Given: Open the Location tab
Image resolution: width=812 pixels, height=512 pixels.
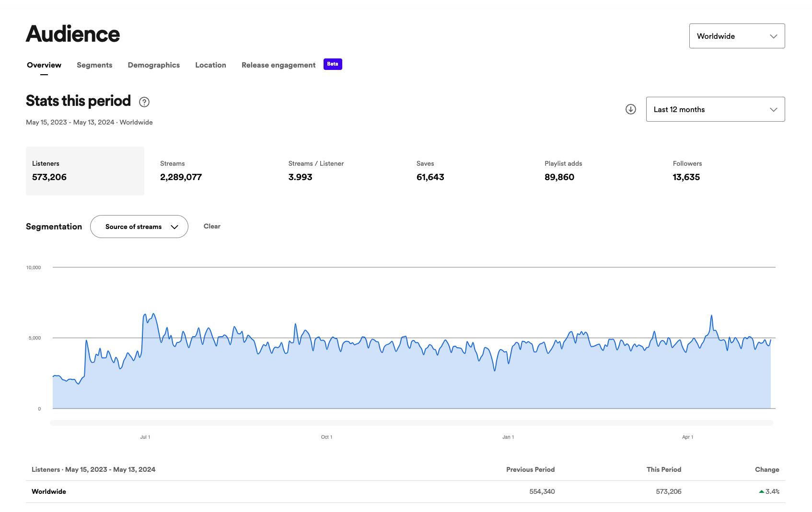Looking at the screenshot, I should (x=210, y=65).
